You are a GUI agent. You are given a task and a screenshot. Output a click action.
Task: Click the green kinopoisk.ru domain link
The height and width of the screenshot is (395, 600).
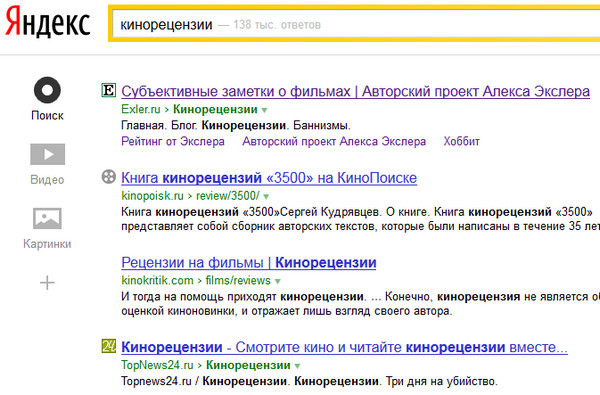(x=152, y=196)
